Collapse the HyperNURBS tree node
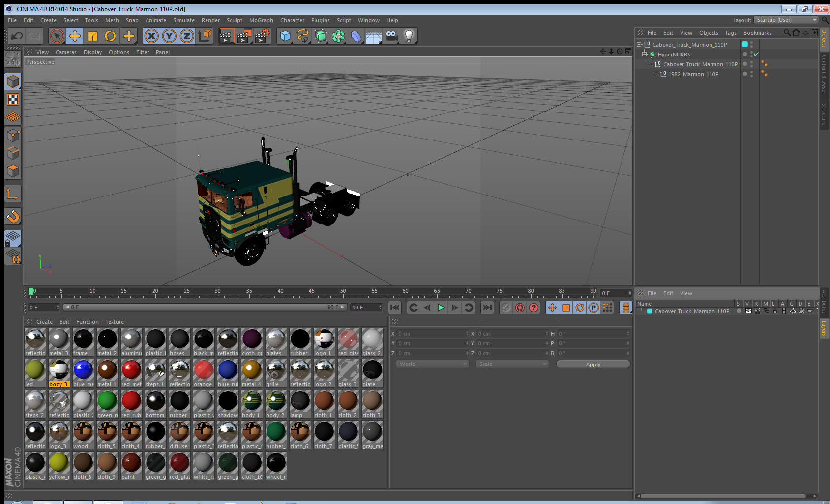The image size is (830, 504). 645,54
